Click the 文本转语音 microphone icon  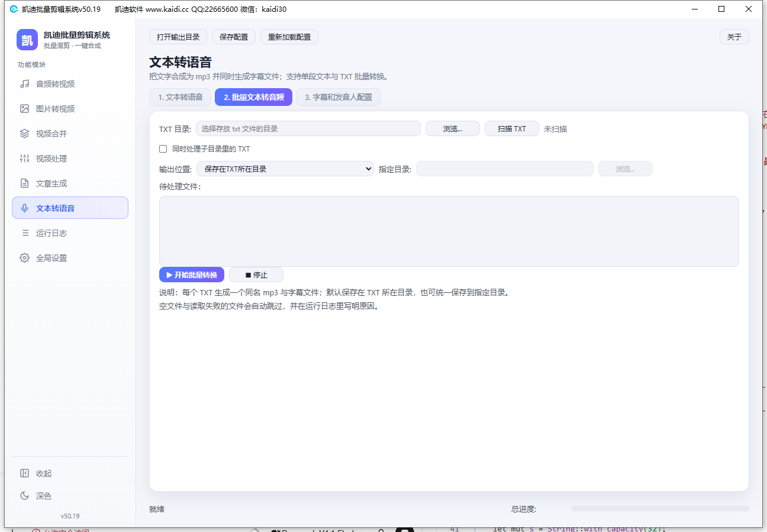pyautogui.click(x=24, y=208)
